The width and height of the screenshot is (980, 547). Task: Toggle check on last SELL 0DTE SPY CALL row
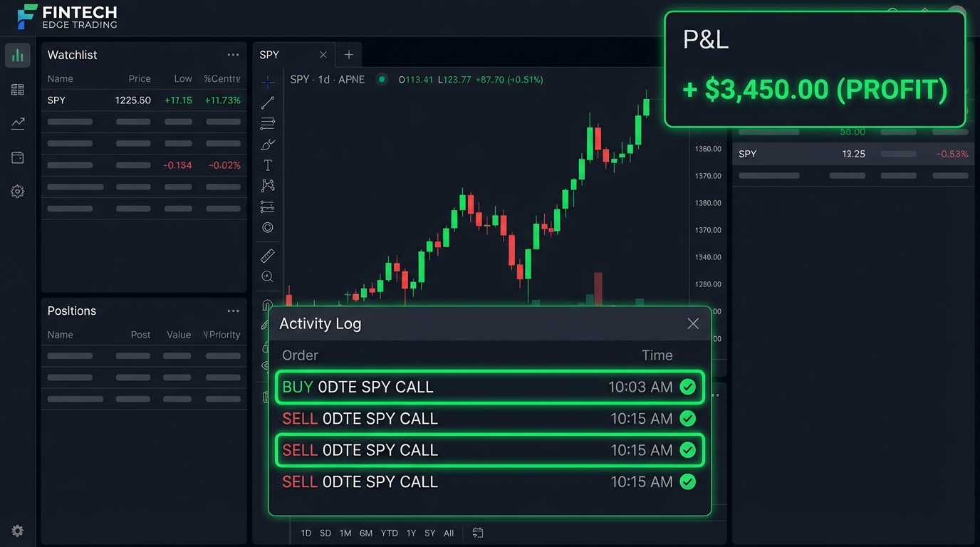[687, 481]
